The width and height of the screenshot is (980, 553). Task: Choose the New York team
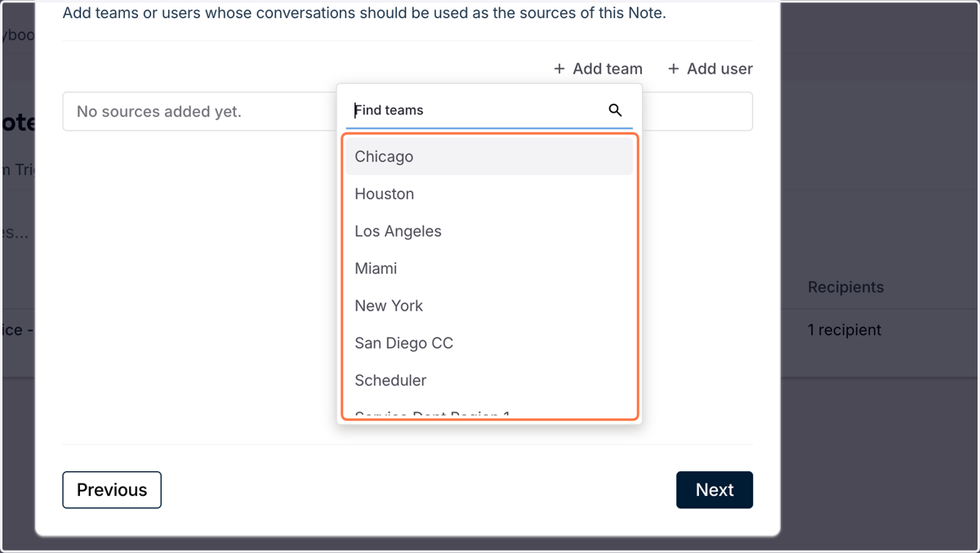point(489,305)
